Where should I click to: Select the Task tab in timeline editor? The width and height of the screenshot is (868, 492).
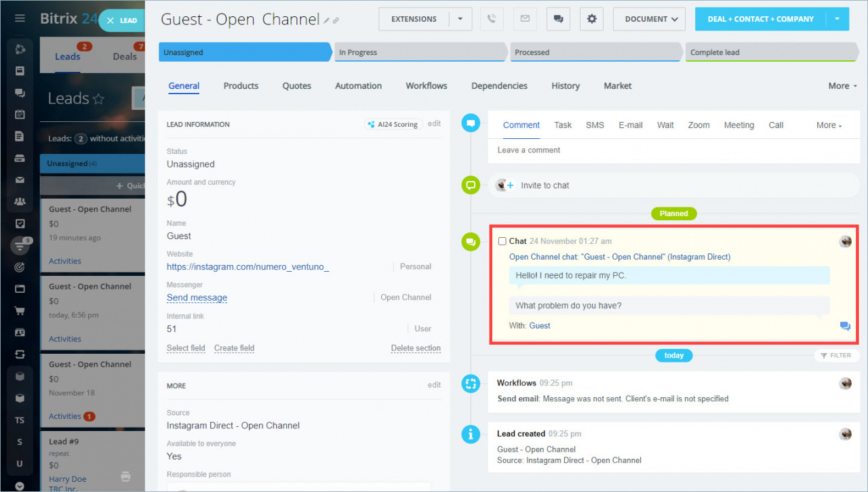tap(563, 125)
